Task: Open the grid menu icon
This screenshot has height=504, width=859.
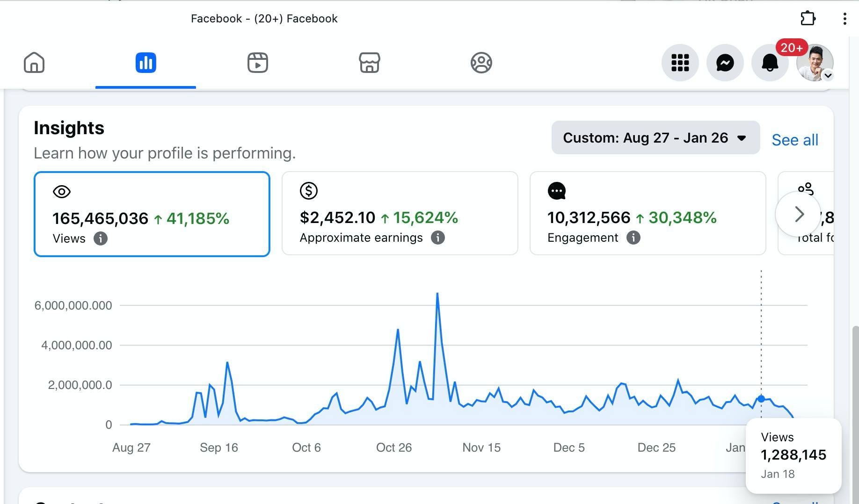Action: point(680,63)
